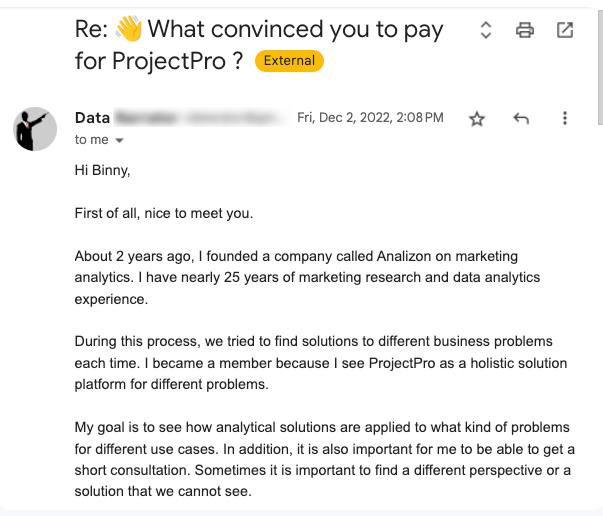Print this email conversation
The width and height of the screenshot is (603, 516).
(525, 30)
